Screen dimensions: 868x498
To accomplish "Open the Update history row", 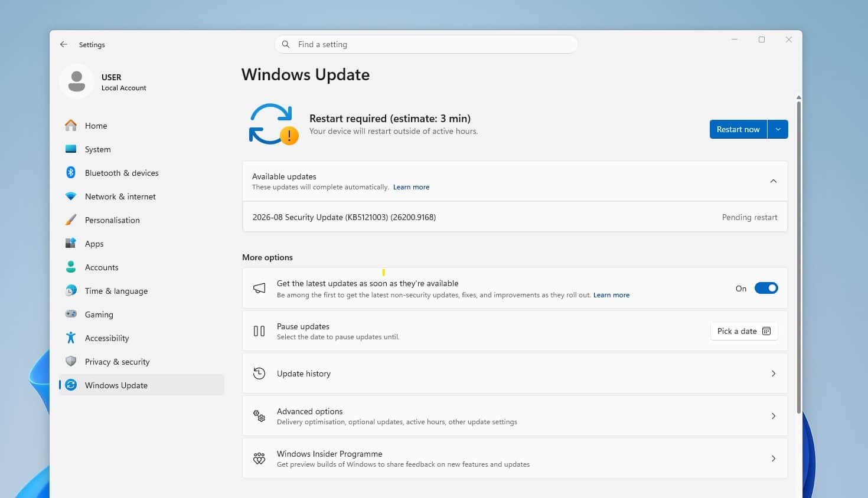I will click(515, 373).
